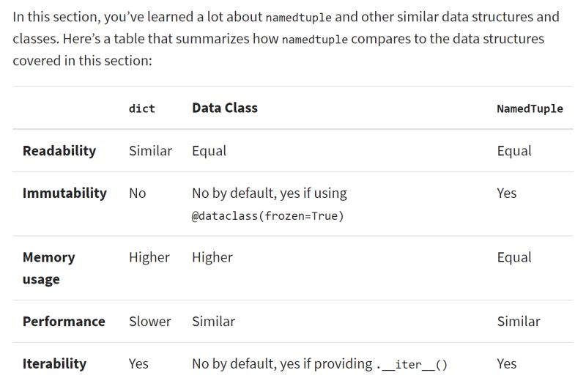586x392 pixels.
Task: Click Similar cell for NamedTuple Performance
Action: pyautogui.click(x=519, y=322)
